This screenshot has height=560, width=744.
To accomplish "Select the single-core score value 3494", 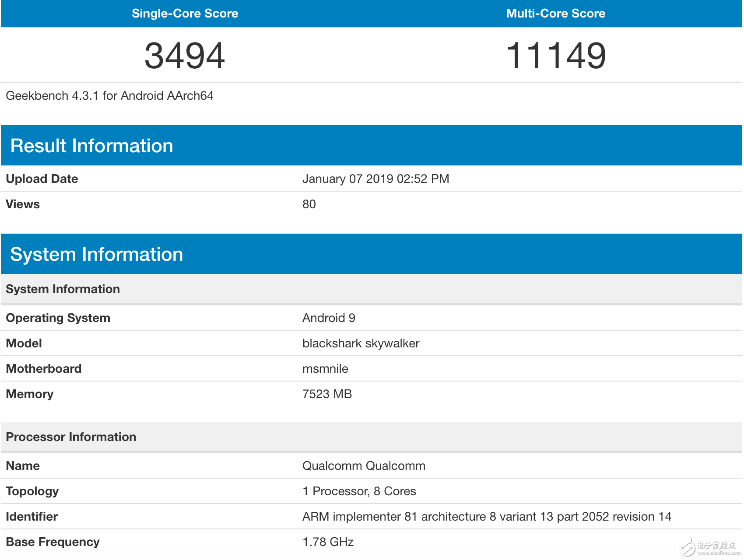I will 185,56.
